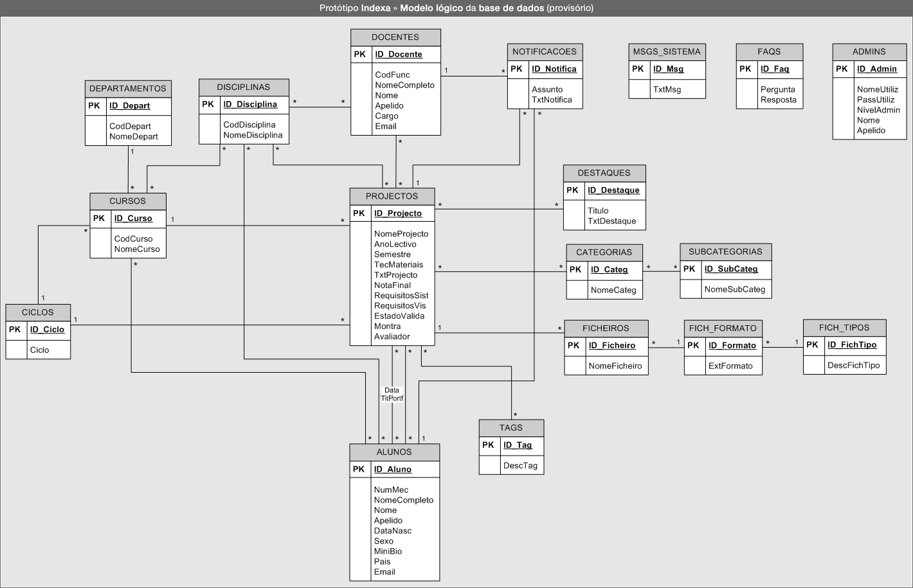
Task: Select the SUBCATEGORIAS entity header
Action: click(725, 252)
